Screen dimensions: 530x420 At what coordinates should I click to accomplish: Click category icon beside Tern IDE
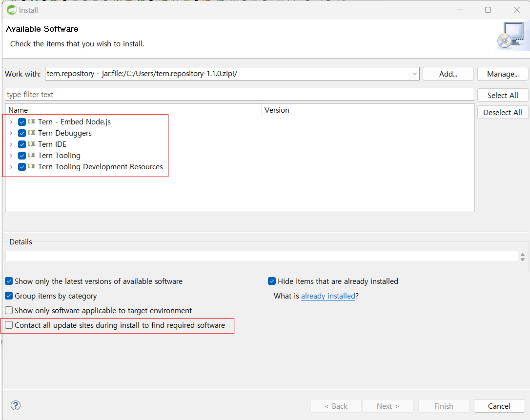[x=32, y=143]
